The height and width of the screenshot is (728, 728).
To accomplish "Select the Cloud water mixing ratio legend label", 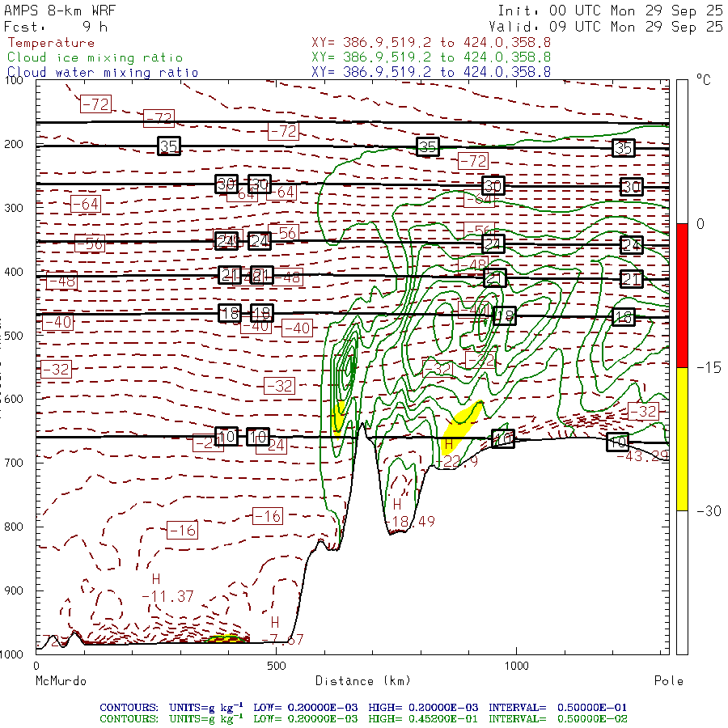I will (103, 72).
